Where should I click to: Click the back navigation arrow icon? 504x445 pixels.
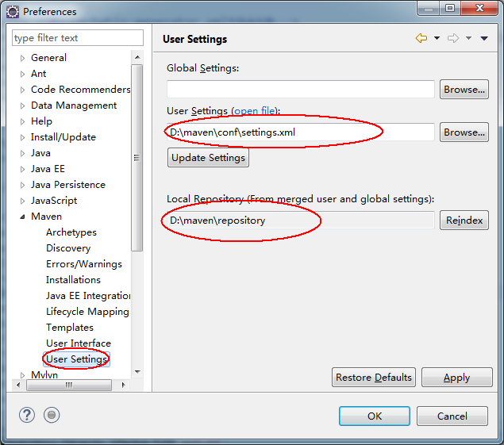pyautogui.click(x=421, y=39)
